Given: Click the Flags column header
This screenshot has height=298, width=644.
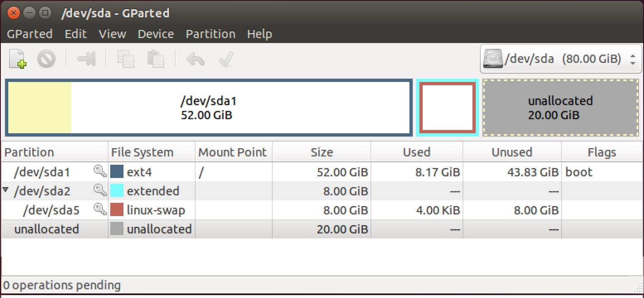Looking at the screenshot, I should click(x=602, y=152).
